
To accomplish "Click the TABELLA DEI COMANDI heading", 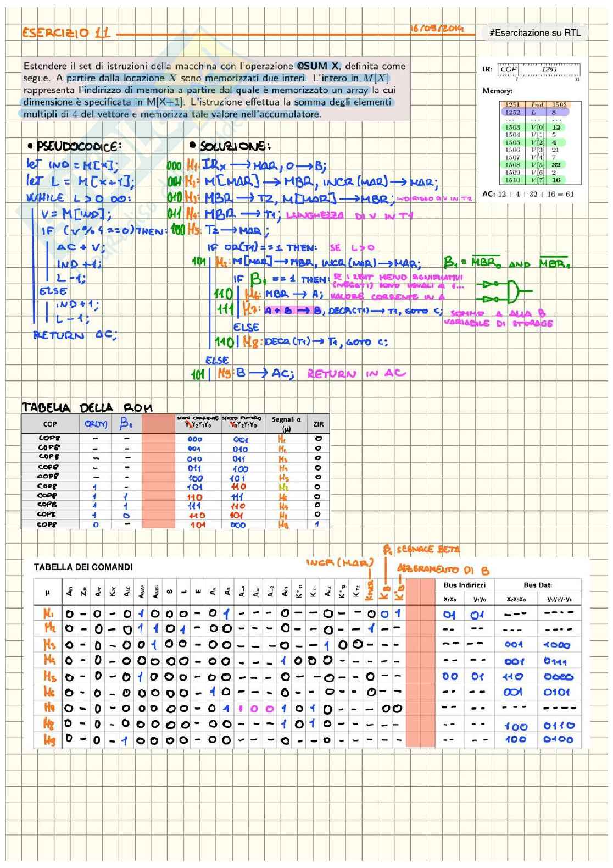I will coord(83,567).
